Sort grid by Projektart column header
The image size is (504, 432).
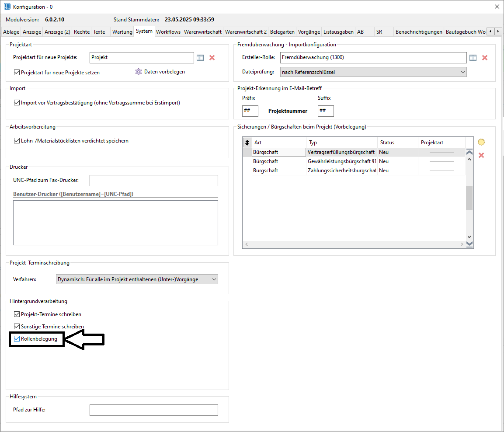[441, 143]
